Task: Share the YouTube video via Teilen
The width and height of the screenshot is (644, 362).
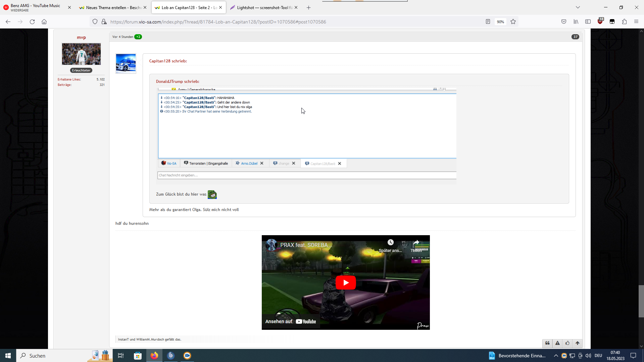Action: point(416,246)
